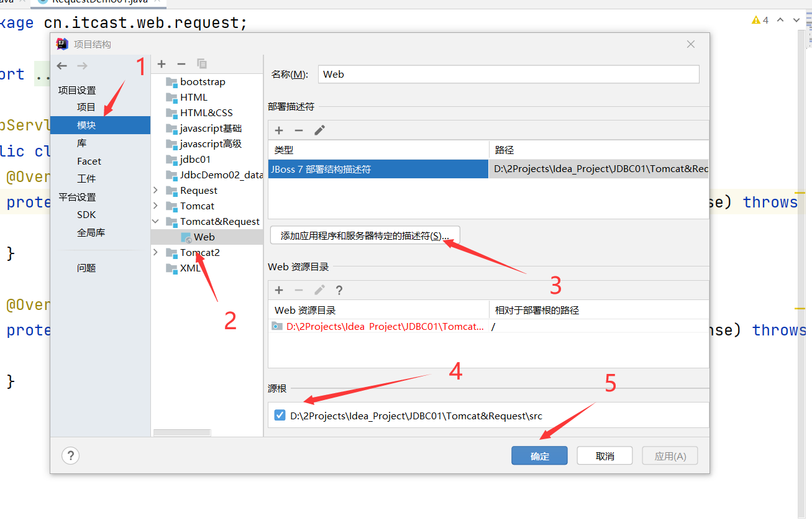
Task: Open the 问题 page
Action: click(86, 268)
